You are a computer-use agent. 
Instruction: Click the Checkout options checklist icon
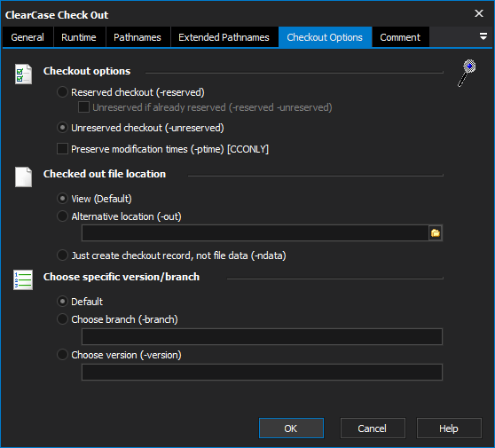point(23,74)
